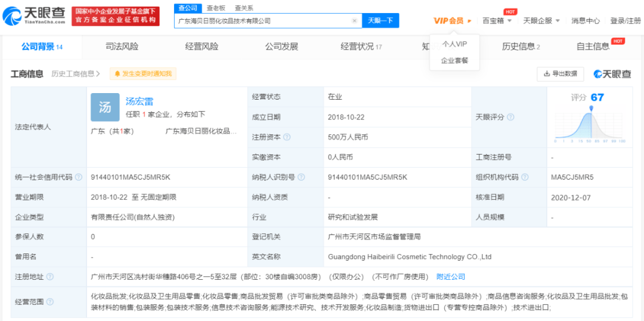Image resolution: width=644 pixels, height=321 pixels.
Task: Expand the VIP会员 dropdown menu
Action: [452, 21]
